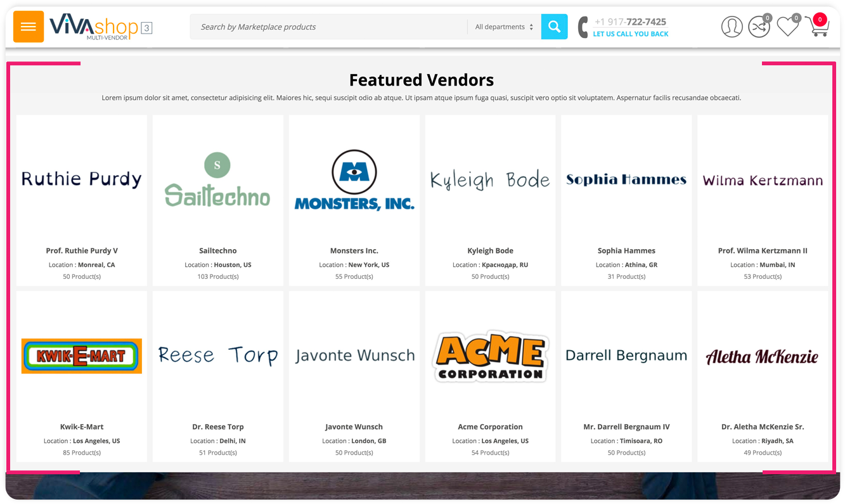Screen dimensions: 845x504
Task: Open the compare products icon
Action: pos(758,27)
